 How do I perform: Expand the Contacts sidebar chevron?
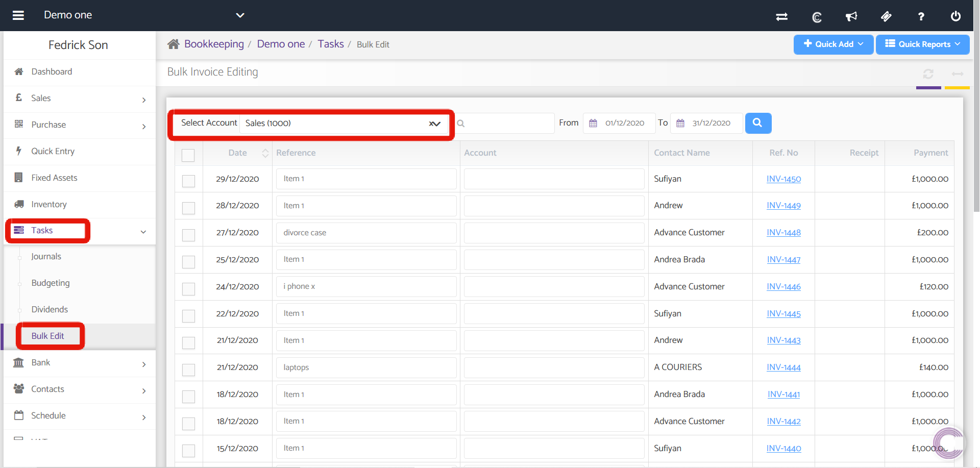pos(144,391)
